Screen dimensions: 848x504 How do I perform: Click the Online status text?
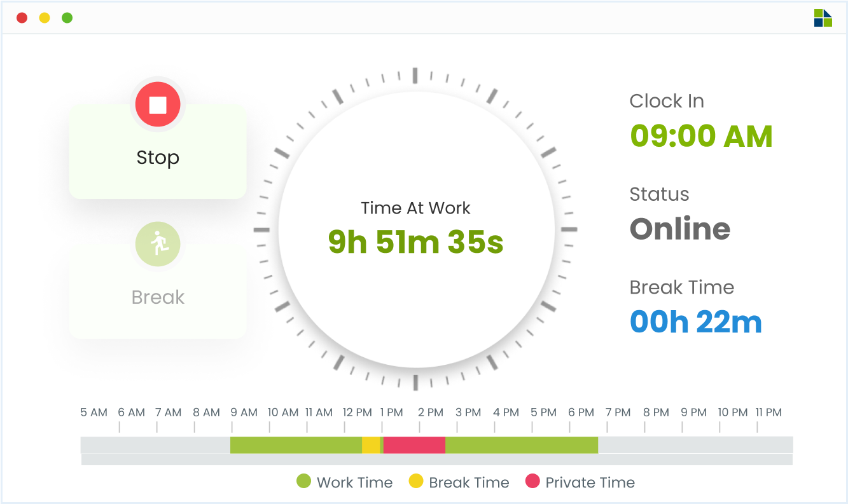[x=680, y=229]
